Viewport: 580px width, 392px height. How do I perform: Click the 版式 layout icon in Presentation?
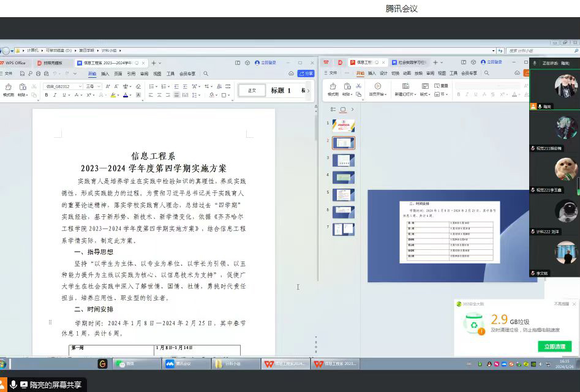424,86
